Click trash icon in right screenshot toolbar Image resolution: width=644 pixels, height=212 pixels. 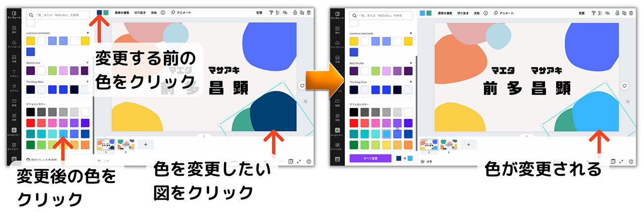631,13
